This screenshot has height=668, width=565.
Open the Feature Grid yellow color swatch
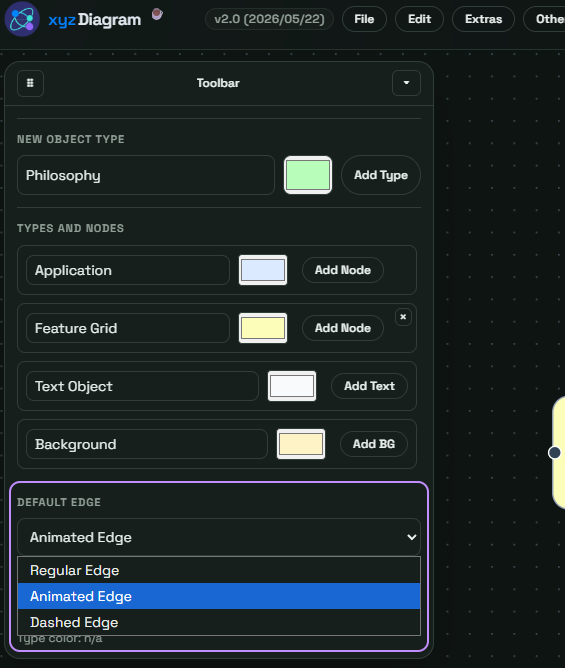point(263,328)
